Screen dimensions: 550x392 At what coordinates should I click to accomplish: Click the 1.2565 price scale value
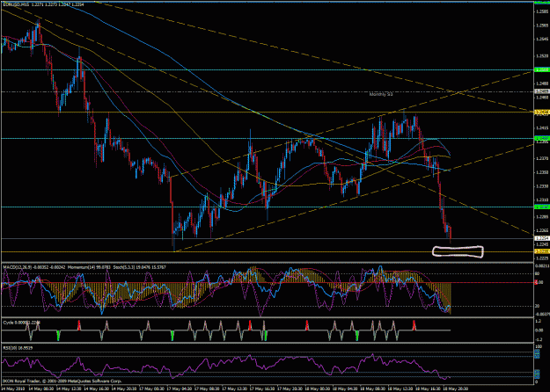click(x=542, y=25)
